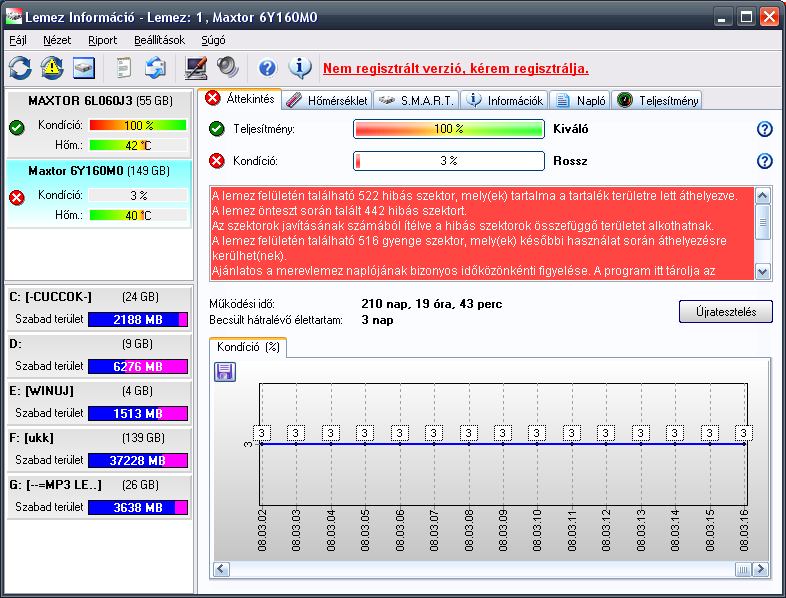This screenshot has width=786, height=598.
Task: Click the 40 °C temperature bar
Action: pos(138,216)
